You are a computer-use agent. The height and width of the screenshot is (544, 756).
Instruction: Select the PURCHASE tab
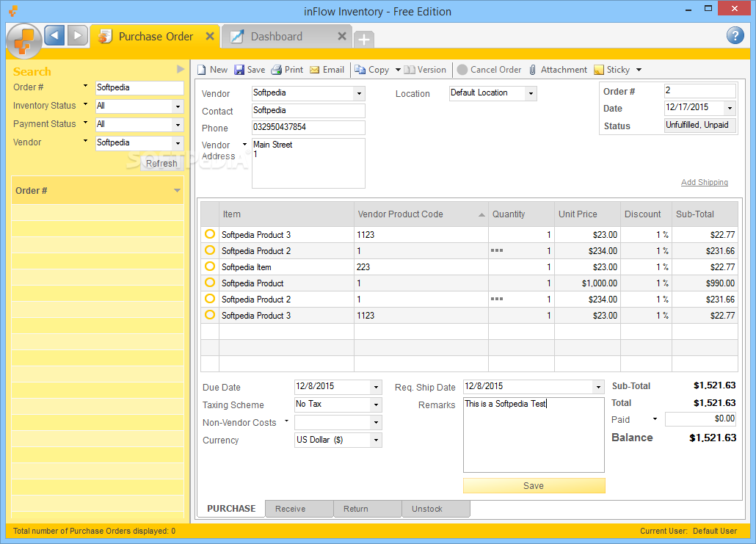[x=231, y=509]
